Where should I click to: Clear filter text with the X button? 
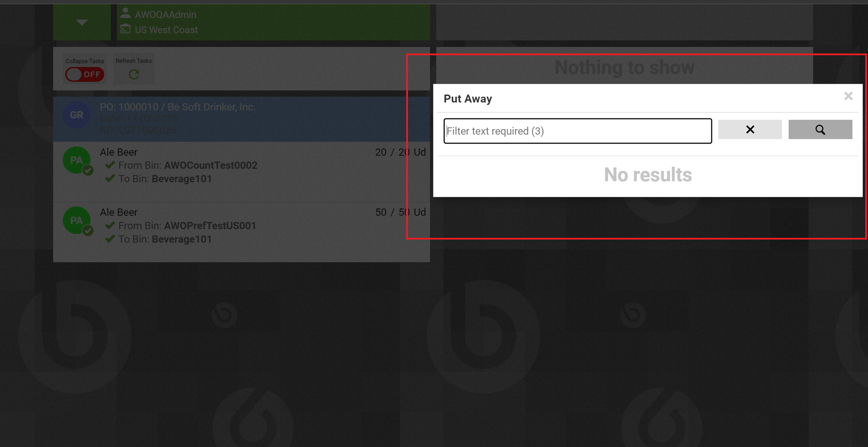pyautogui.click(x=750, y=129)
